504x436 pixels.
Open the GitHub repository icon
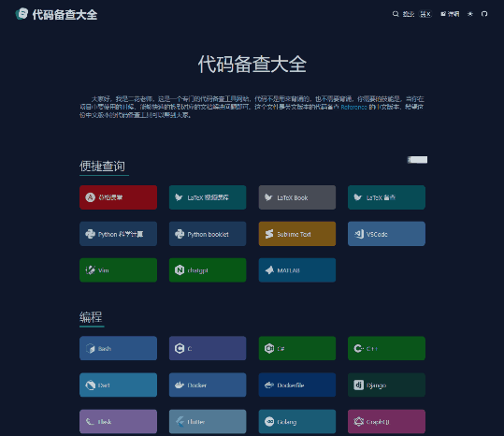click(484, 14)
